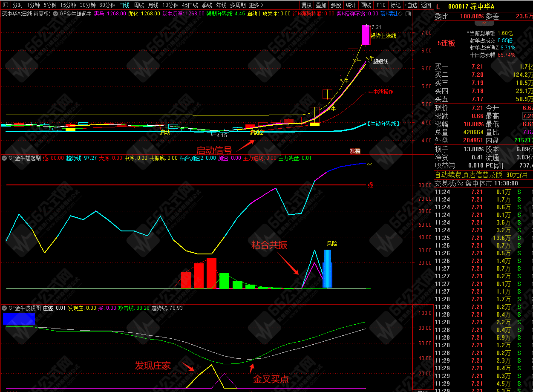The image size is (533, 392).
Task: Click the 标记 mark button
Action: pyautogui.click(x=395, y=5)
